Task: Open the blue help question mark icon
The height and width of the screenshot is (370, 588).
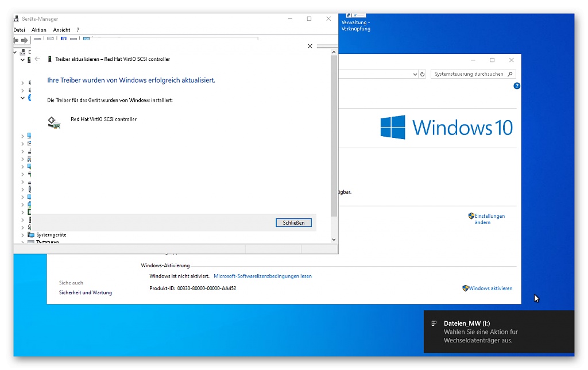Action: tap(517, 86)
